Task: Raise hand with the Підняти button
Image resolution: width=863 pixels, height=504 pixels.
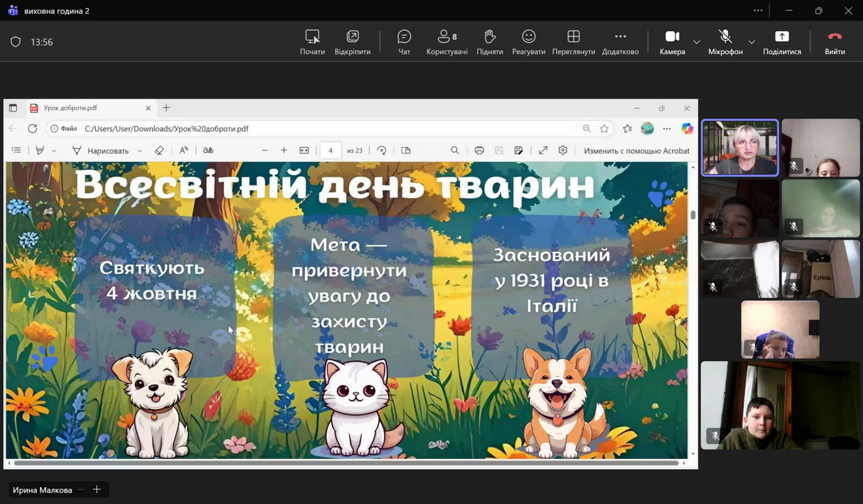Action: 490,42
